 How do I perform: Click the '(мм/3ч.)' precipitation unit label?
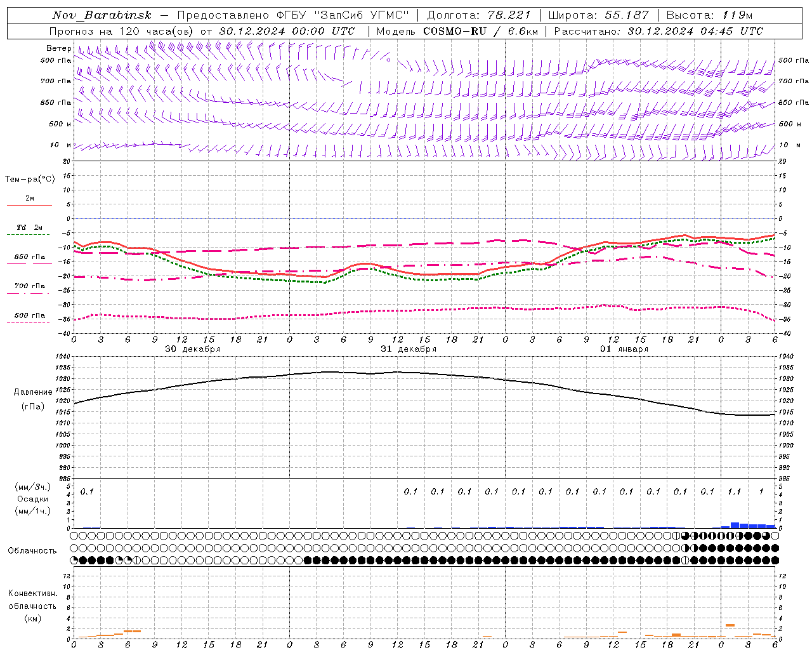tap(33, 487)
